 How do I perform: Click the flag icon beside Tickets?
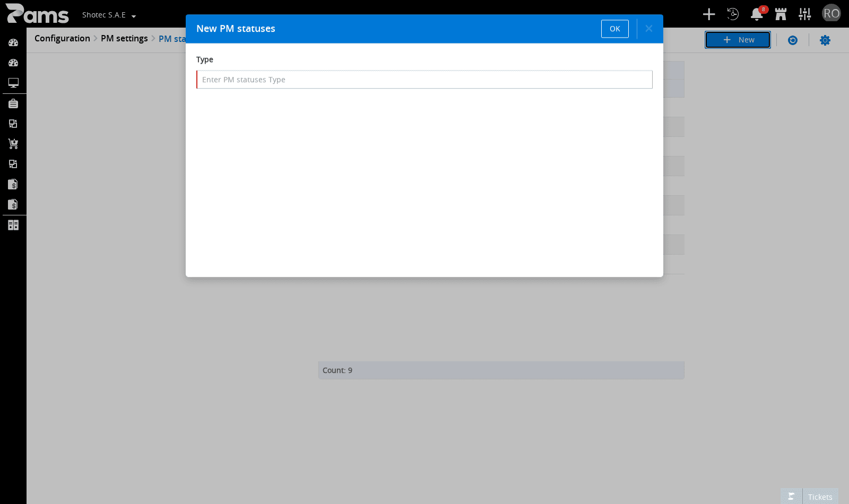click(791, 497)
